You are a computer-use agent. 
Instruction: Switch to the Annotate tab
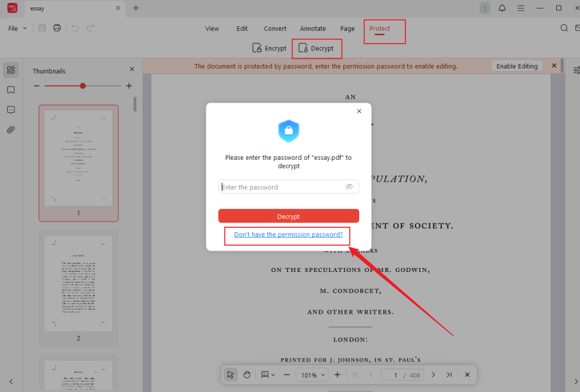point(313,28)
